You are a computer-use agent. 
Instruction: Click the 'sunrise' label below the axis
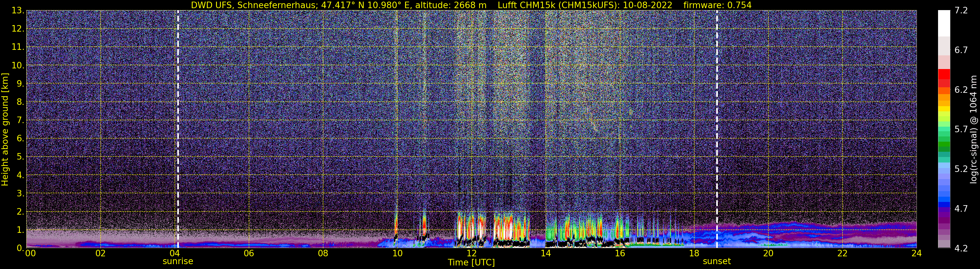(x=178, y=262)
